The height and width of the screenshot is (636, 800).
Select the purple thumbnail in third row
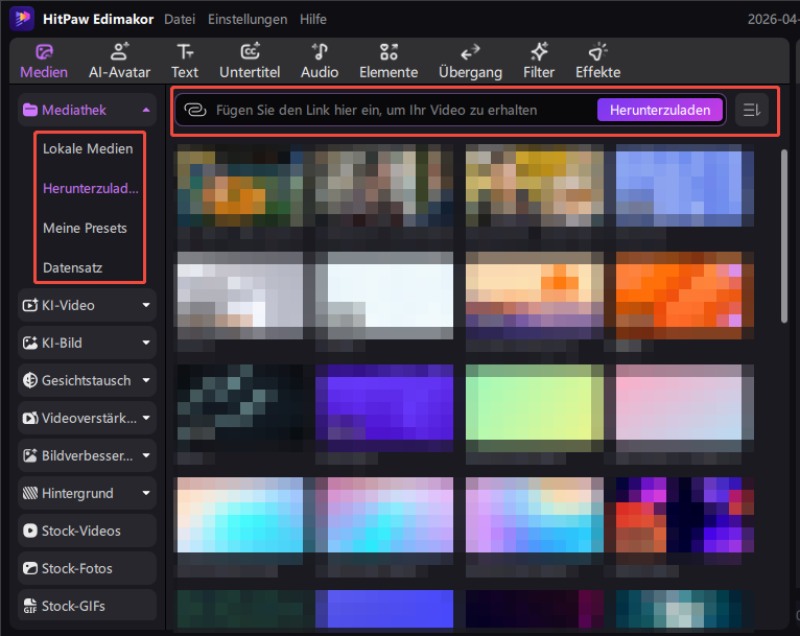[384, 408]
